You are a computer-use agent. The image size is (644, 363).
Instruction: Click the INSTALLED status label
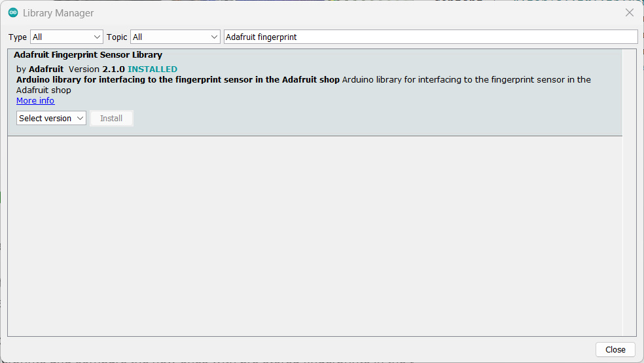click(152, 69)
